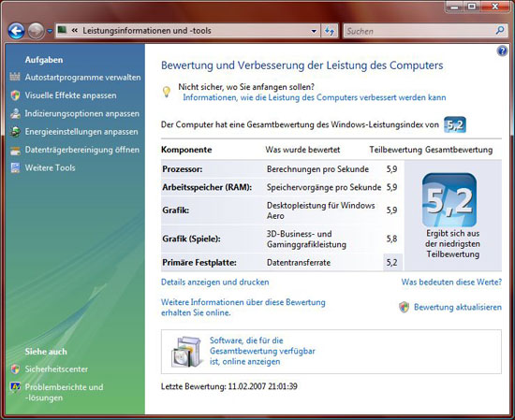
Task: Click the Problemberichte und -lösungen icon
Action: pyautogui.click(x=15, y=387)
